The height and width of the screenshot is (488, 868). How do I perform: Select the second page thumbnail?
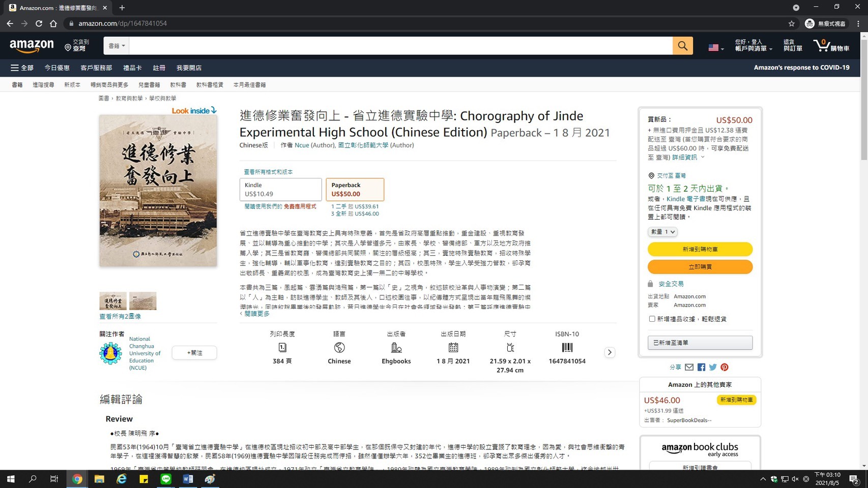143,301
